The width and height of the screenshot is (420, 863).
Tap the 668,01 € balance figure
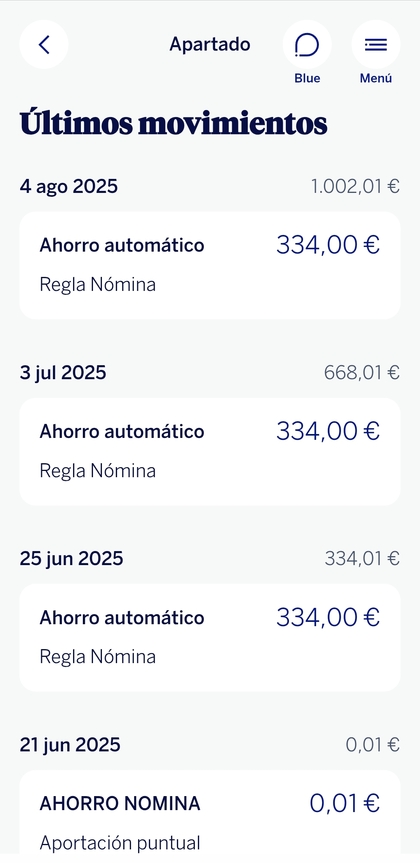point(362,373)
